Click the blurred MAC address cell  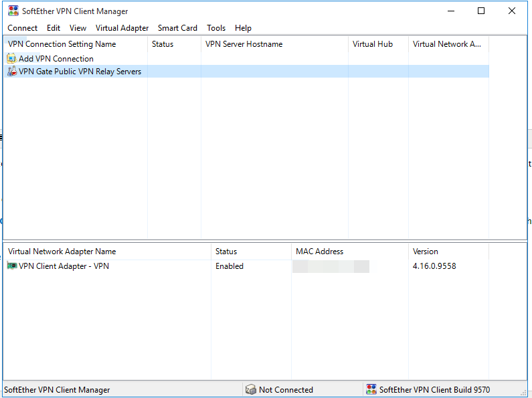[x=331, y=266]
